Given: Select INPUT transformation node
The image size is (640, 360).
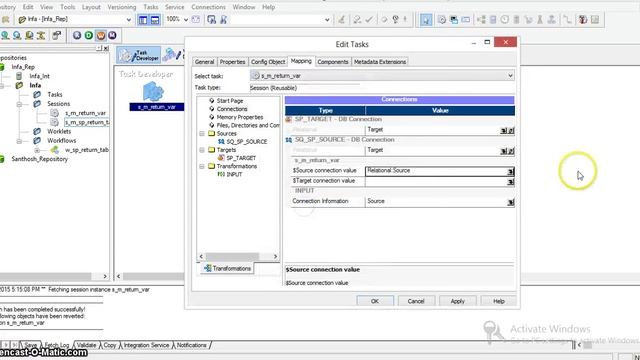Looking at the screenshot, I should pos(234,174).
